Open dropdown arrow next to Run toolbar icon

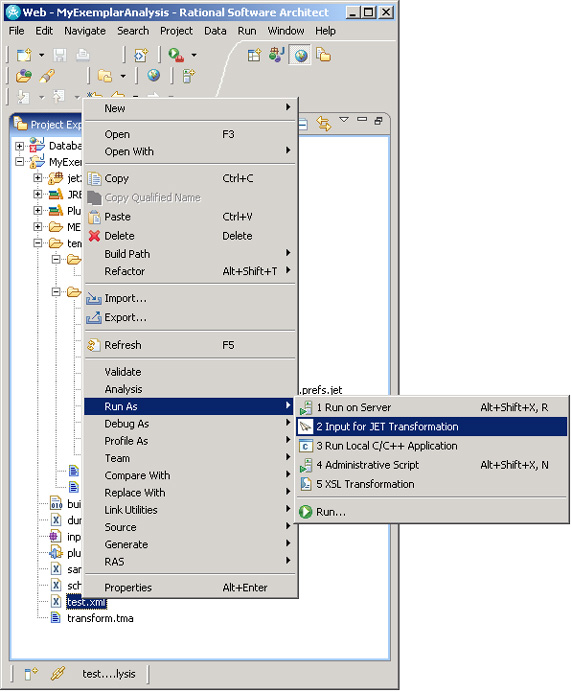(x=194, y=55)
